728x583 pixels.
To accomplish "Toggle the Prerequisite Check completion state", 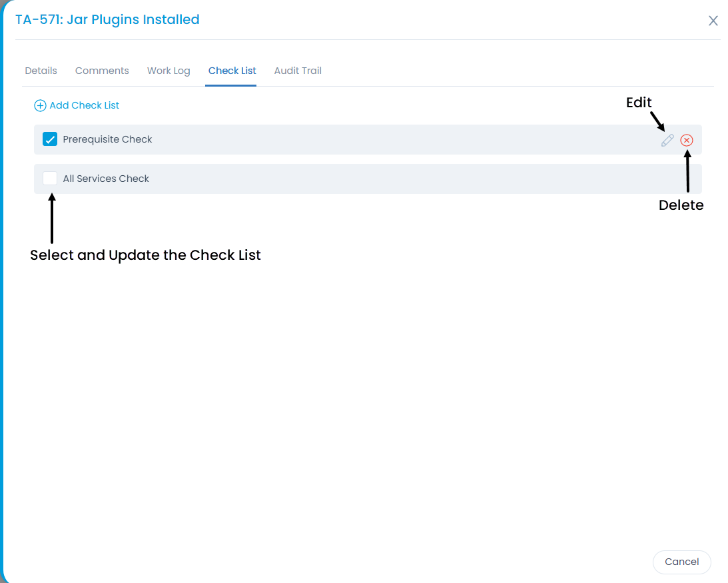I will pyautogui.click(x=50, y=139).
